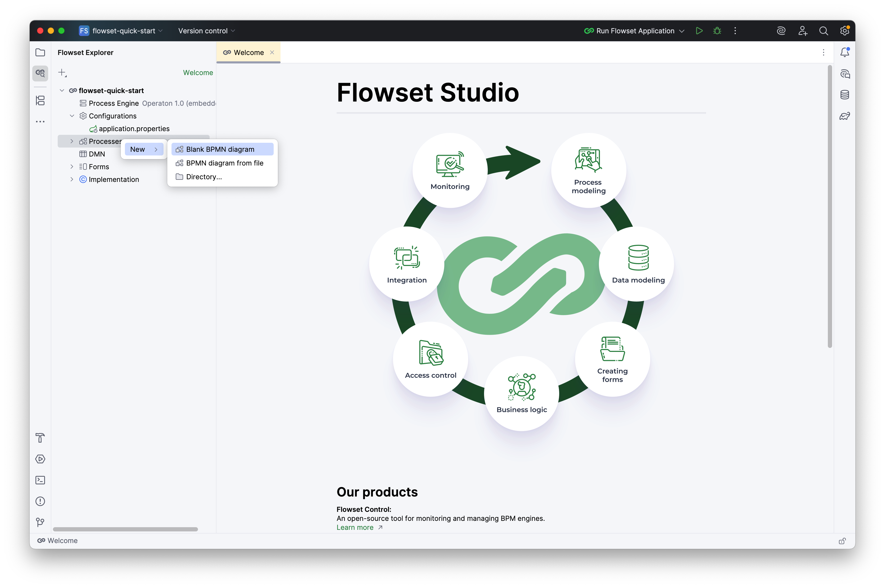Expand the Forms tree node

click(72, 167)
